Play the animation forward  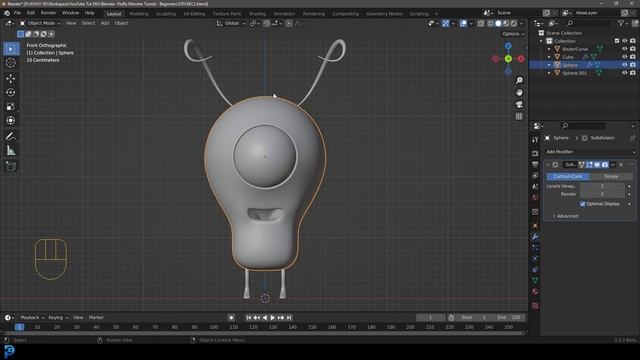click(273, 318)
